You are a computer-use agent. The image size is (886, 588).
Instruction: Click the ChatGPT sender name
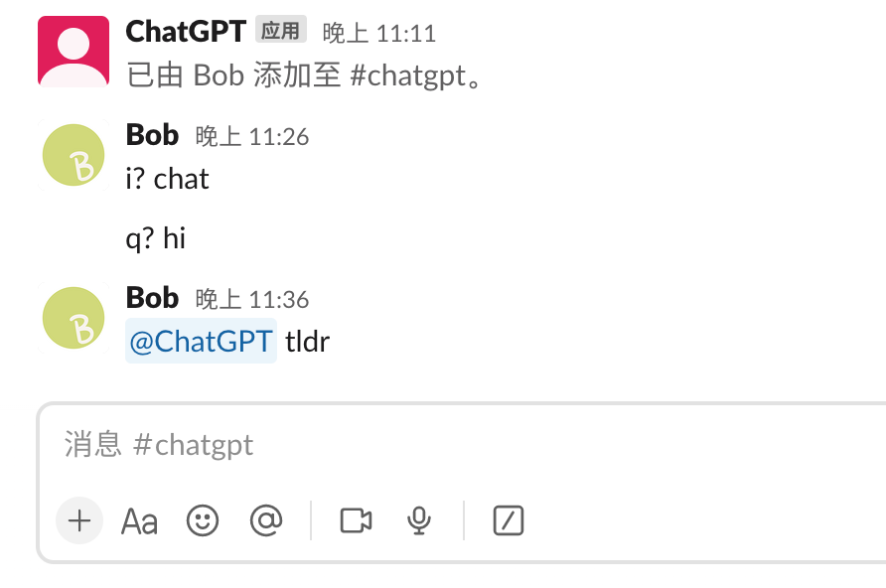185,31
